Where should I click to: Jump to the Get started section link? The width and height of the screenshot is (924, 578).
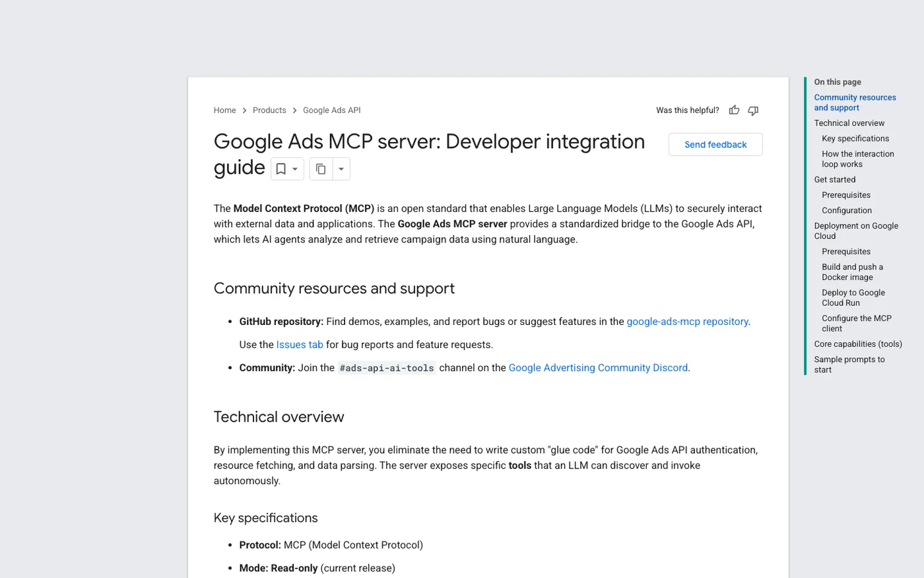coord(834,180)
